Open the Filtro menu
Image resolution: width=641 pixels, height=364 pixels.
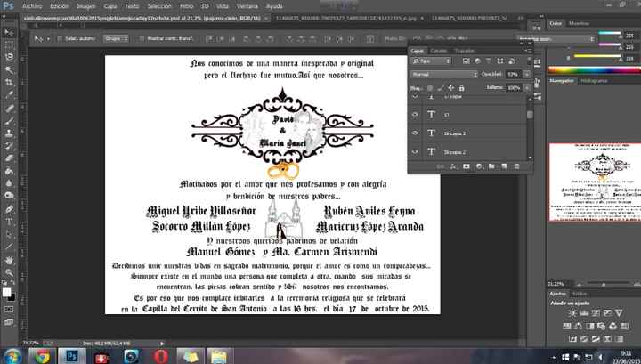click(x=186, y=6)
